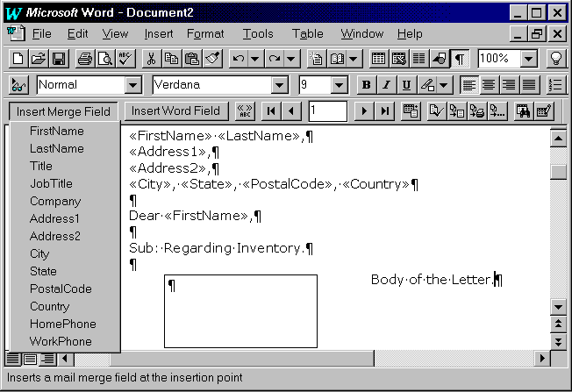Click the Insert Merge Field button
572x392 pixels.
pos(63,111)
